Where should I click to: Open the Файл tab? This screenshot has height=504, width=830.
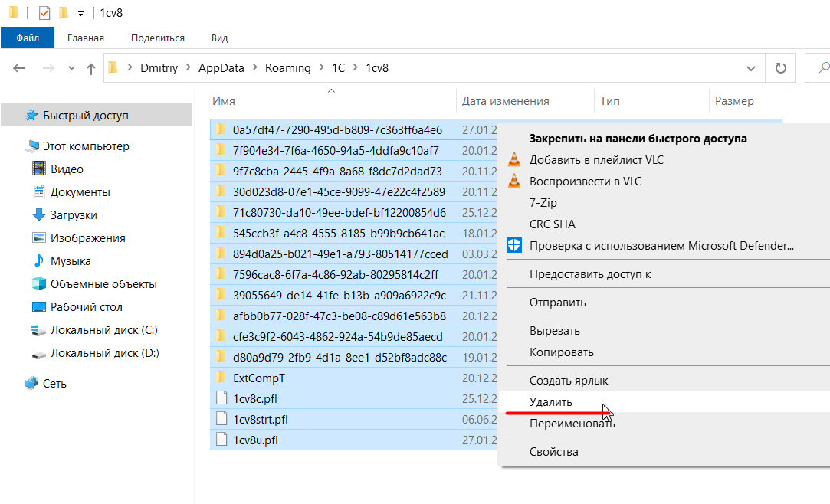point(28,38)
